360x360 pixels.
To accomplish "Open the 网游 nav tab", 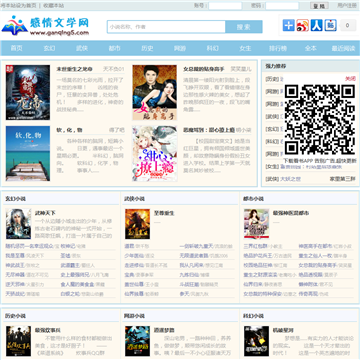I will [x=180, y=48].
